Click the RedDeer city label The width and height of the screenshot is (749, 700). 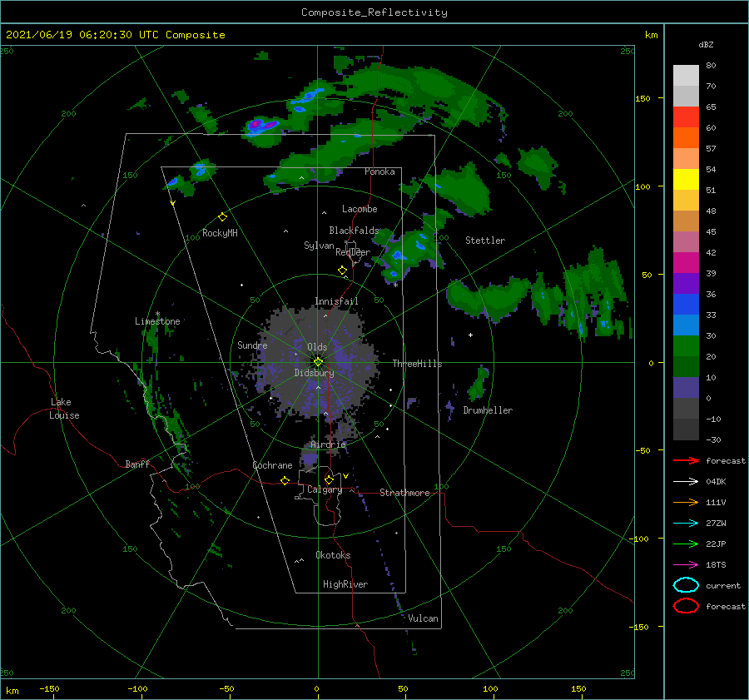pyautogui.click(x=353, y=252)
